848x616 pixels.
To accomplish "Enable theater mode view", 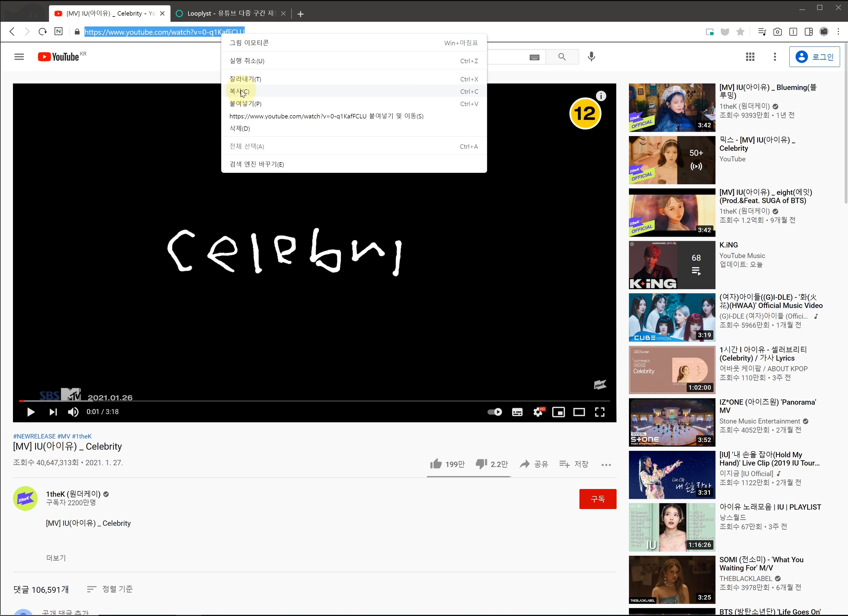I will point(579,412).
